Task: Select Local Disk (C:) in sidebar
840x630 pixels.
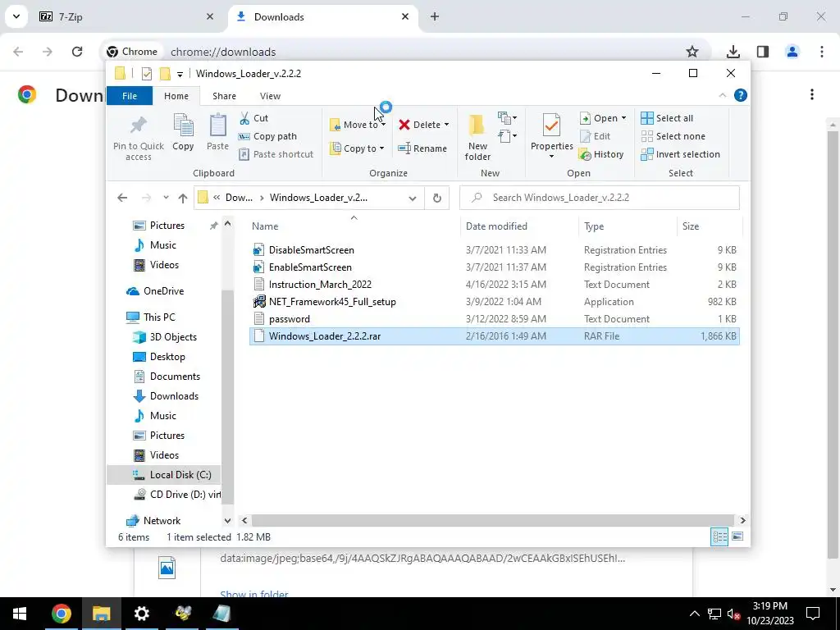Action: click(163, 475)
